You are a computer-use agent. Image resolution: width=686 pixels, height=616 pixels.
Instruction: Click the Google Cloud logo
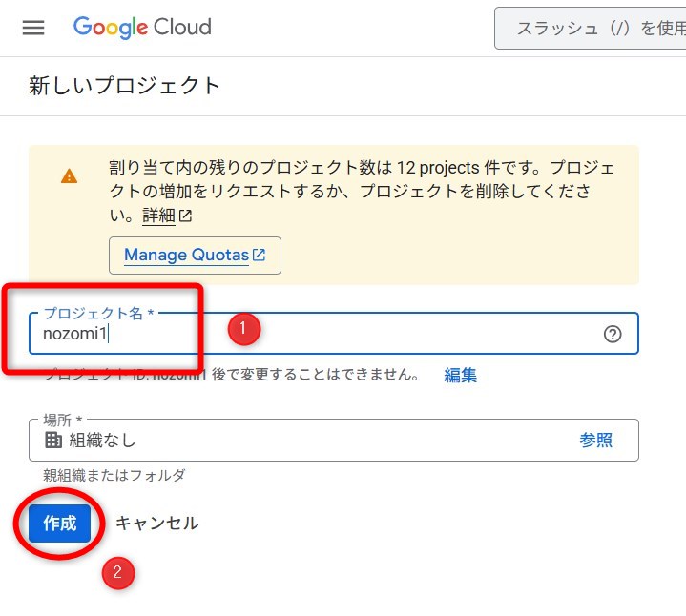pyautogui.click(x=142, y=28)
